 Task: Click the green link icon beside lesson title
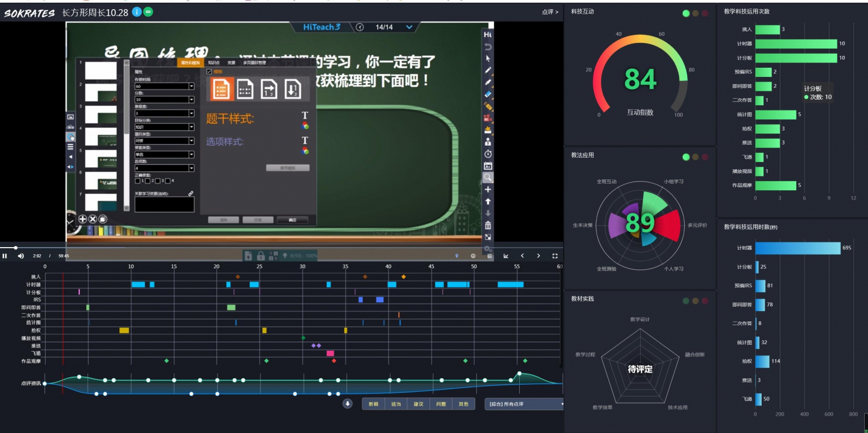[148, 12]
